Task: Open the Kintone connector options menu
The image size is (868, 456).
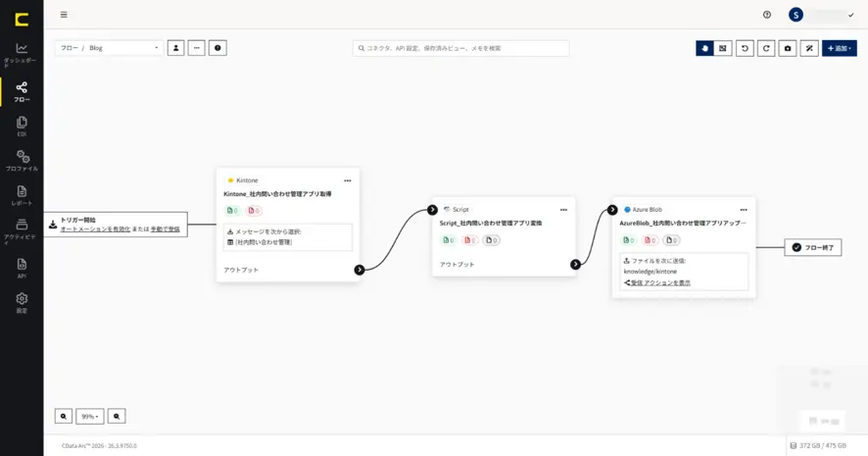Action: 348,180
